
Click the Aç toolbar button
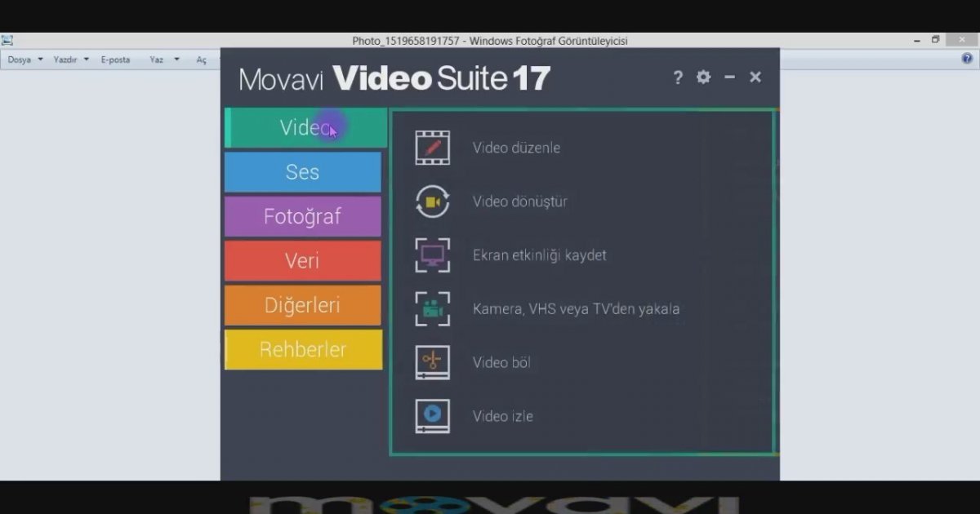(202, 60)
